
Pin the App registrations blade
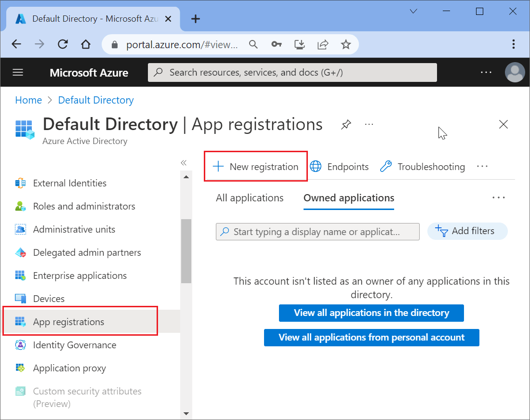[346, 125]
